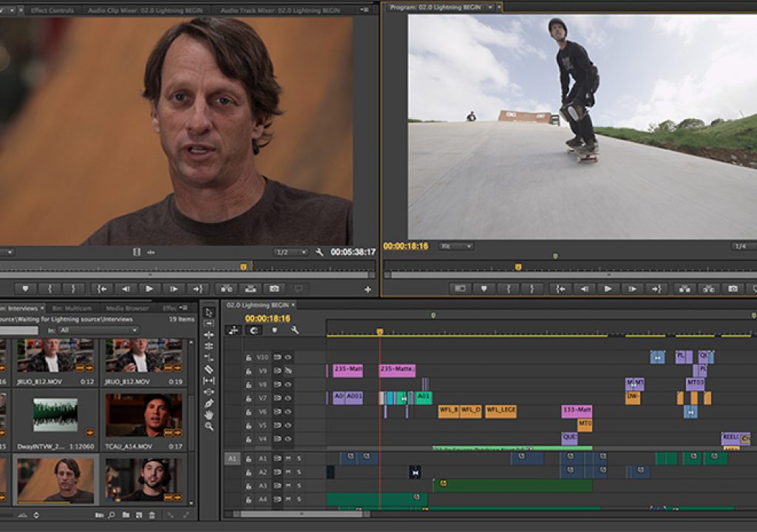Select the Ripple Edit tool
Viewport: 757px width, 532px height.
tap(209, 335)
